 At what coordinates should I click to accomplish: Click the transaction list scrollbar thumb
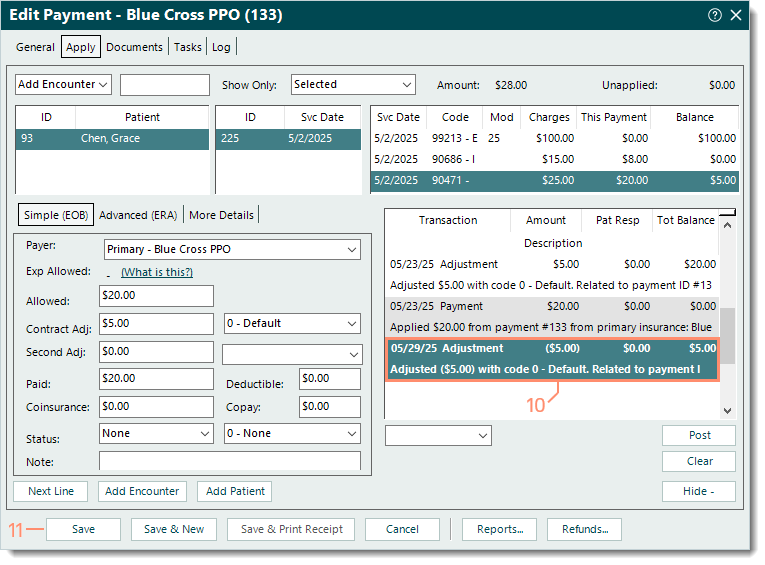click(x=727, y=336)
